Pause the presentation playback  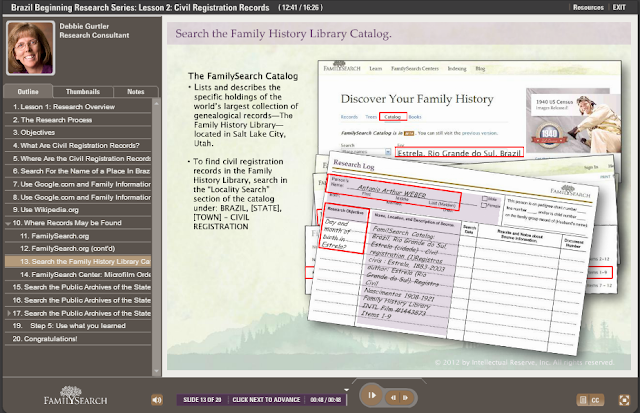[x=371, y=395]
